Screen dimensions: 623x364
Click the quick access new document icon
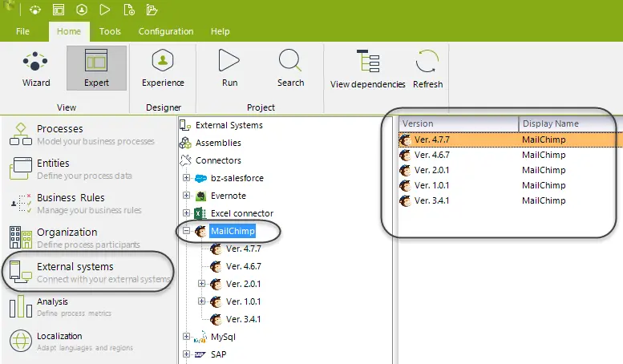click(129, 10)
